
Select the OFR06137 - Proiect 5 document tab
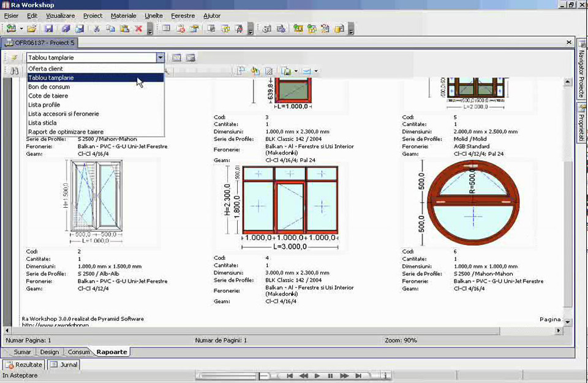coord(40,43)
